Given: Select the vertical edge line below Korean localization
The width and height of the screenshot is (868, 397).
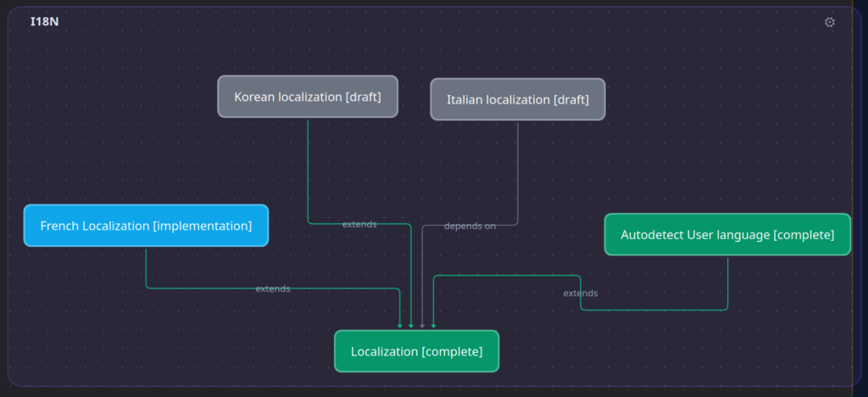Looking at the screenshot, I should 308,170.
